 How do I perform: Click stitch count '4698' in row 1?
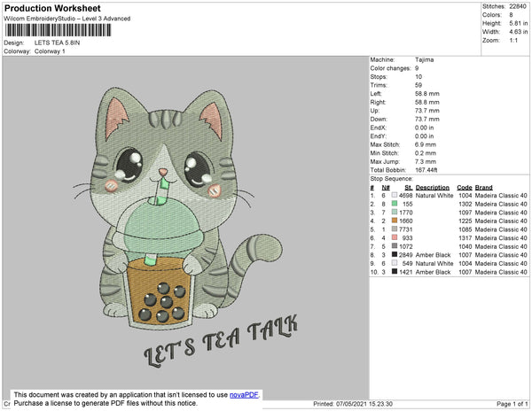click(x=406, y=196)
